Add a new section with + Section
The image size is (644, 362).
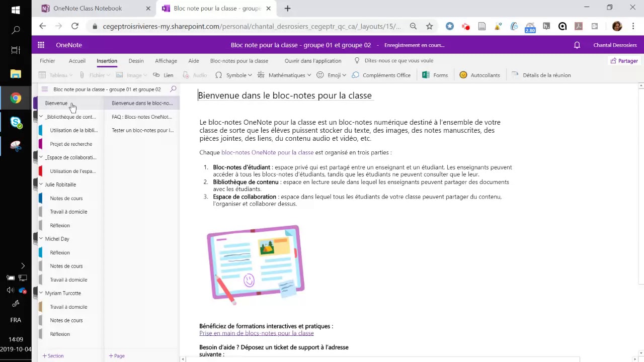tap(53, 355)
